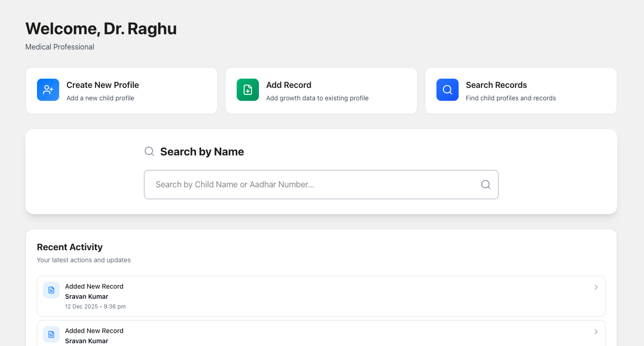The image size is (644, 346).
Task: Click "Add growth data to existing profile" text
Action: tap(317, 98)
